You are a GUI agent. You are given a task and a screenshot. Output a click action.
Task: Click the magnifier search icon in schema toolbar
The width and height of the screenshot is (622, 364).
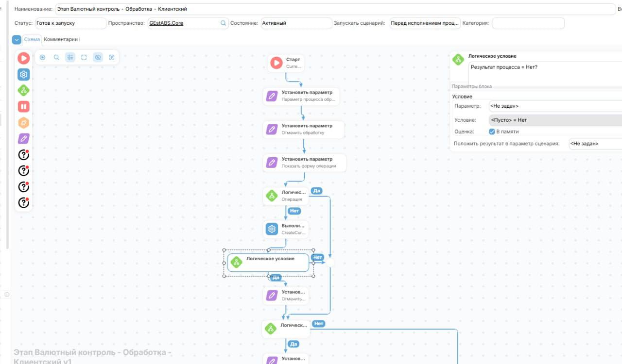pos(56,57)
